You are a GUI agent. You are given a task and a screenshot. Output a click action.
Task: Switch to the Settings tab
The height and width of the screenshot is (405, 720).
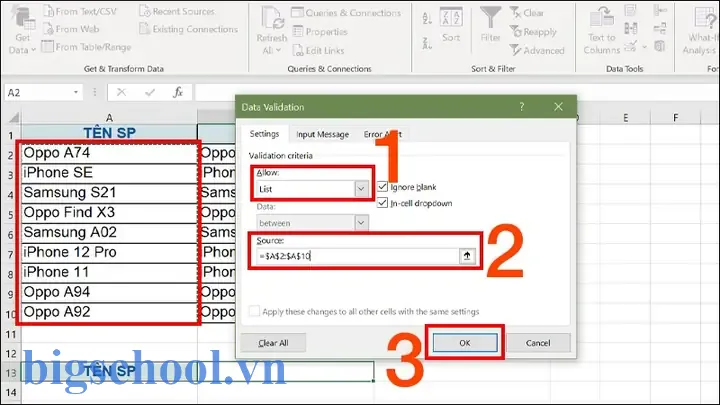(x=264, y=134)
